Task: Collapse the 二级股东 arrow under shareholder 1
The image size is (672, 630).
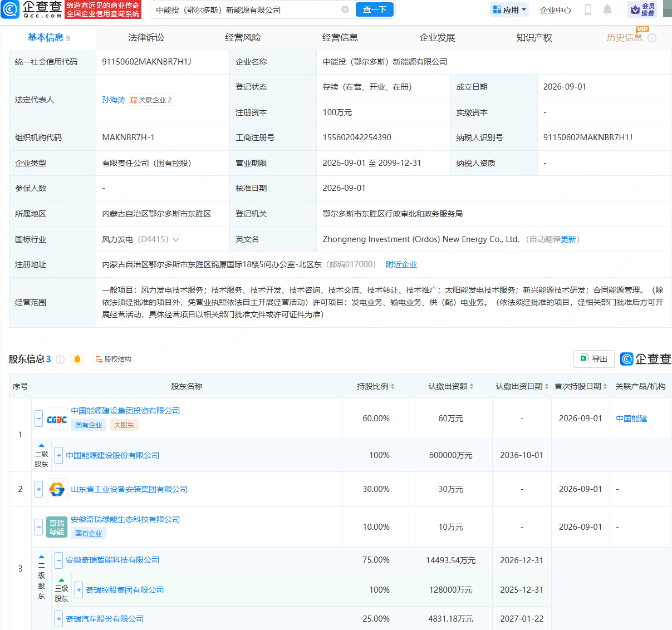Action: click(x=41, y=446)
